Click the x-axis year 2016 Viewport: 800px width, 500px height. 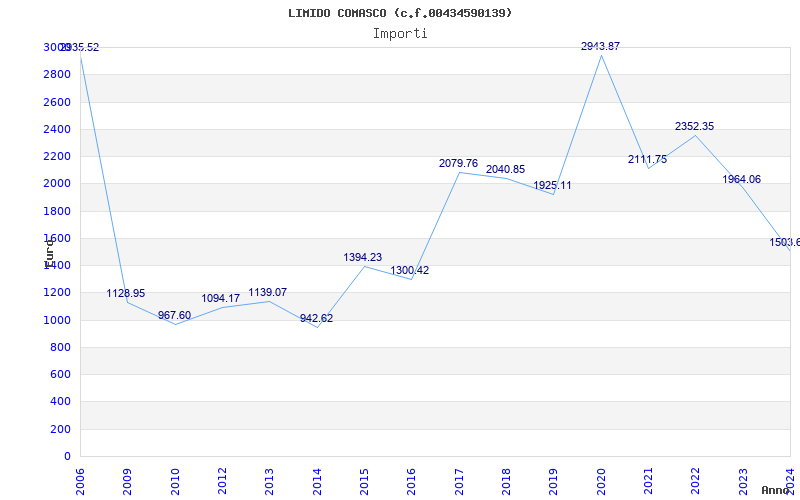(412, 482)
